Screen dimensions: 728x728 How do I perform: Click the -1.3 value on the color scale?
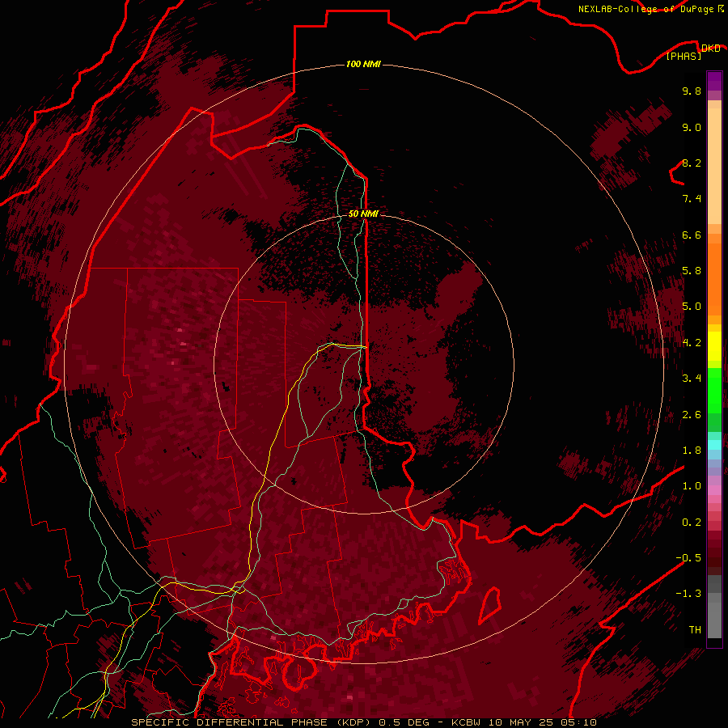(688, 594)
